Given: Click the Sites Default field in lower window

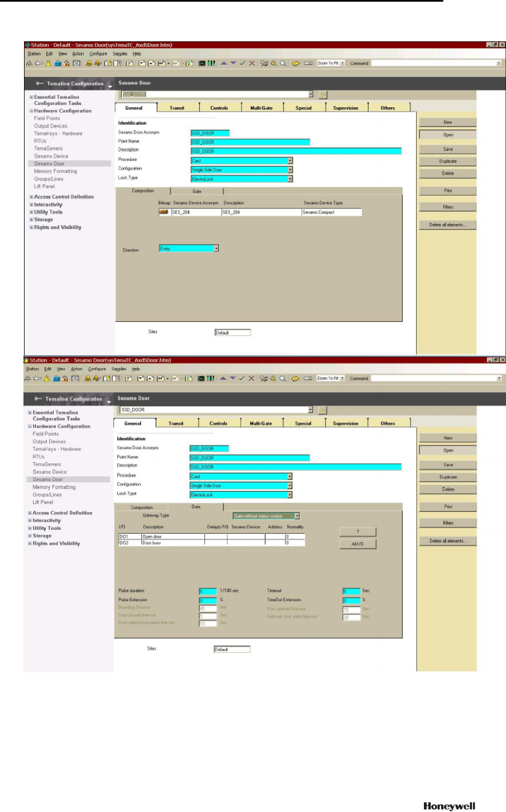Looking at the screenshot, I should pyautogui.click(x=232, y=649).
